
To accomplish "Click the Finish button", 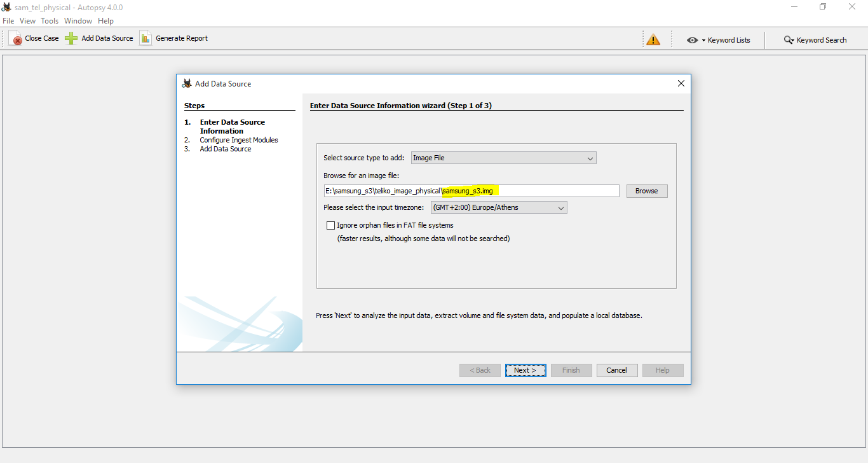I will click(571, 370).
